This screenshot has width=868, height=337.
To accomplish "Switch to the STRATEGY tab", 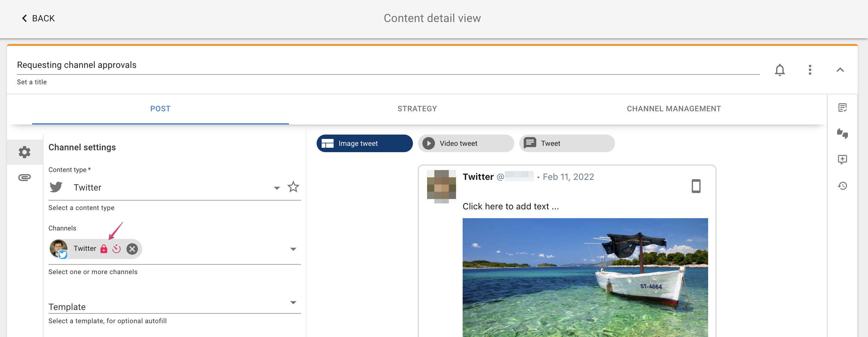I will (417, 108).
